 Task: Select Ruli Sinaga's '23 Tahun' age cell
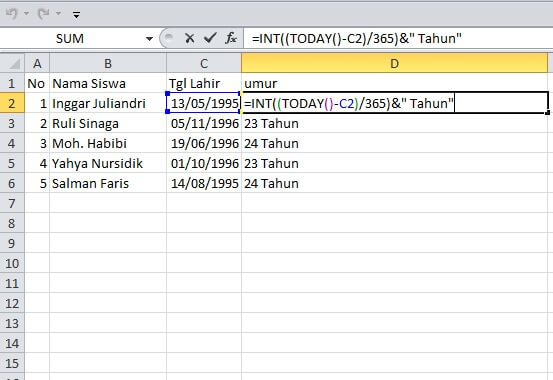[x=395, y=123]
